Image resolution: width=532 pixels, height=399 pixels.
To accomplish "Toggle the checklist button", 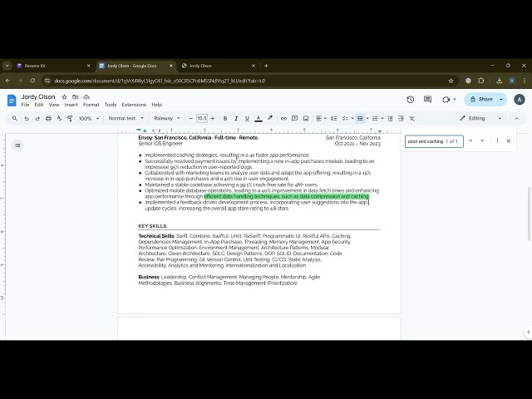I will click(345, 118).
